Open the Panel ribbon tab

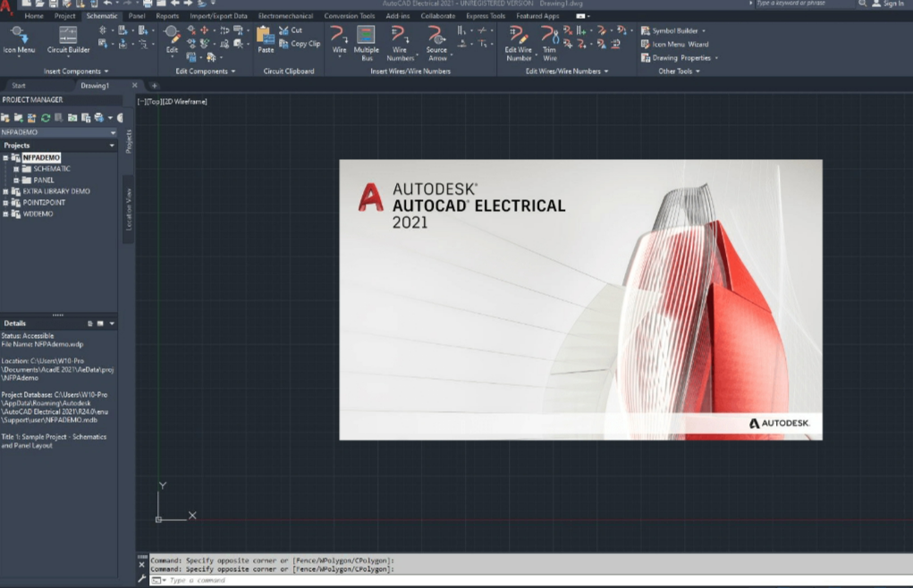tap(137, 16)
